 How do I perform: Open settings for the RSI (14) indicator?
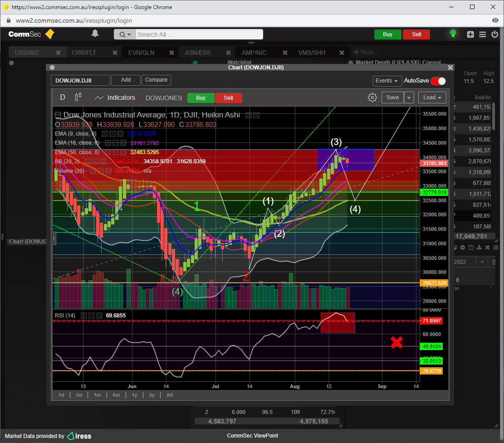click(92, 315)
